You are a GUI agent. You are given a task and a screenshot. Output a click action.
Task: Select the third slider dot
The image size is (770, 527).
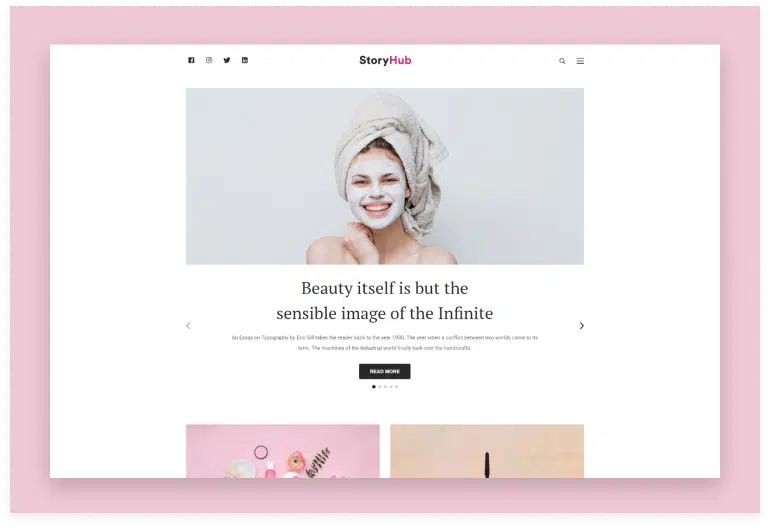click(x=385, y=387)
